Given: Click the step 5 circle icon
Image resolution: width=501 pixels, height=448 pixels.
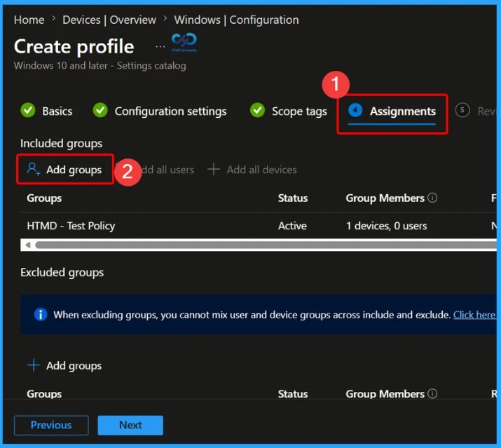Looking at the screenshot, I should tap(462, 110).
